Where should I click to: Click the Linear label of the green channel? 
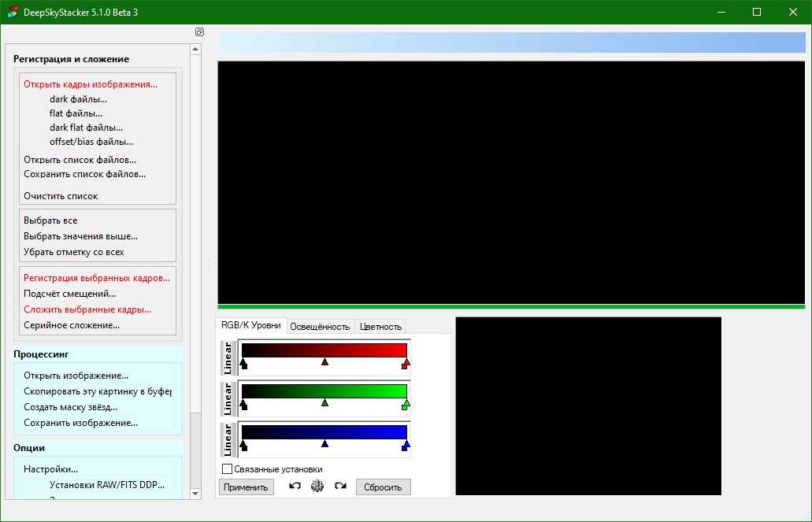[228, 398]
